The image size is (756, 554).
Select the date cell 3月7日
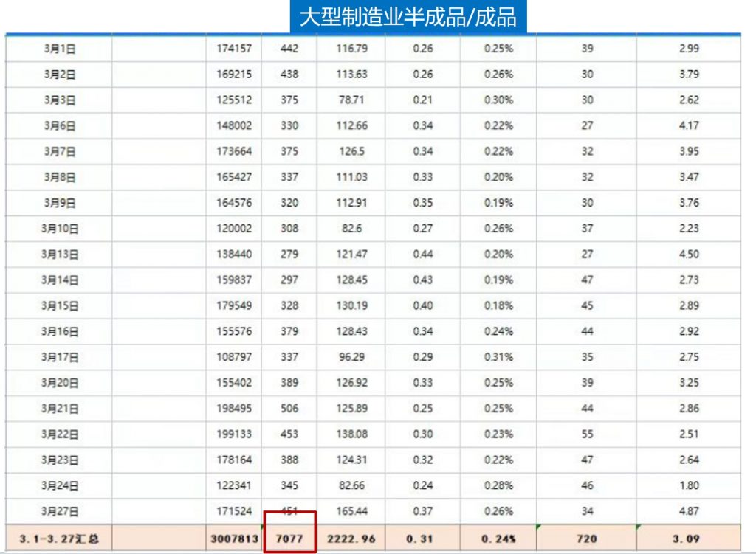[x=60, y=151]
